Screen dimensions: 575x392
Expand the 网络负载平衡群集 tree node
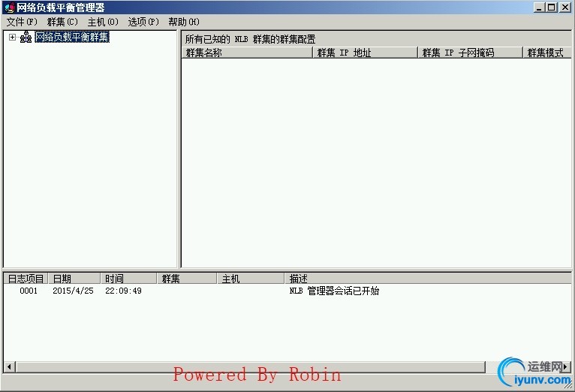(x=13, y=37)
